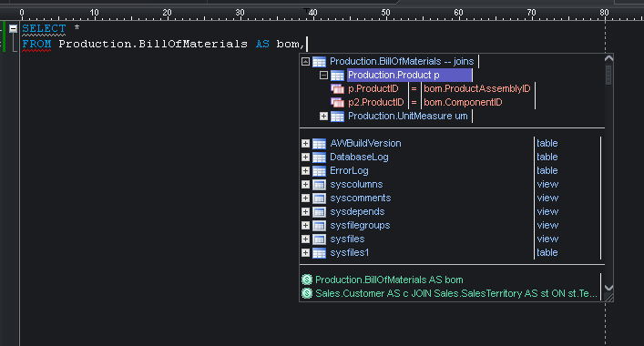Click the view icon beside syscolumns
This screenshot has height=346, width=644.
click(x=319, y=184)
